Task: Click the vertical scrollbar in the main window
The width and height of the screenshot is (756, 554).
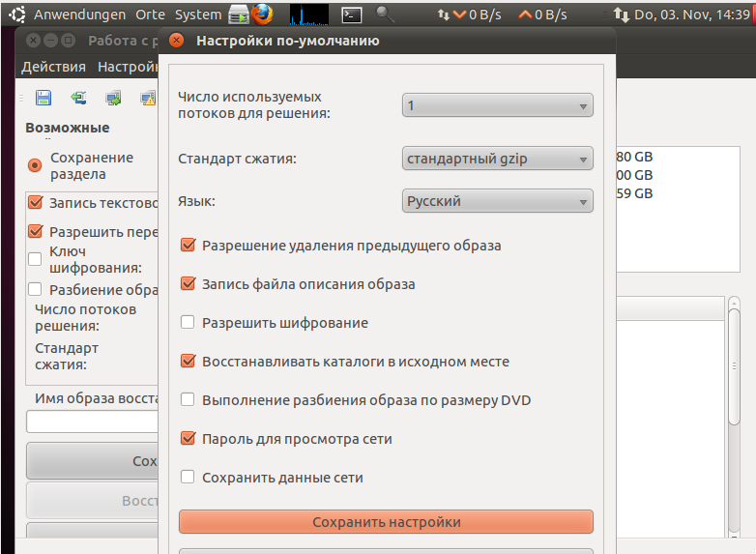Action: coord(734,366)
